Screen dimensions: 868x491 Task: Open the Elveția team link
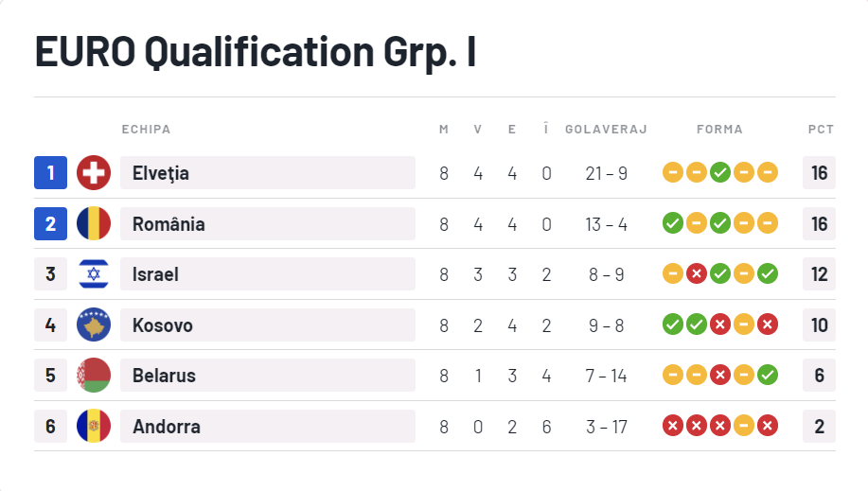tap(161, 173)
